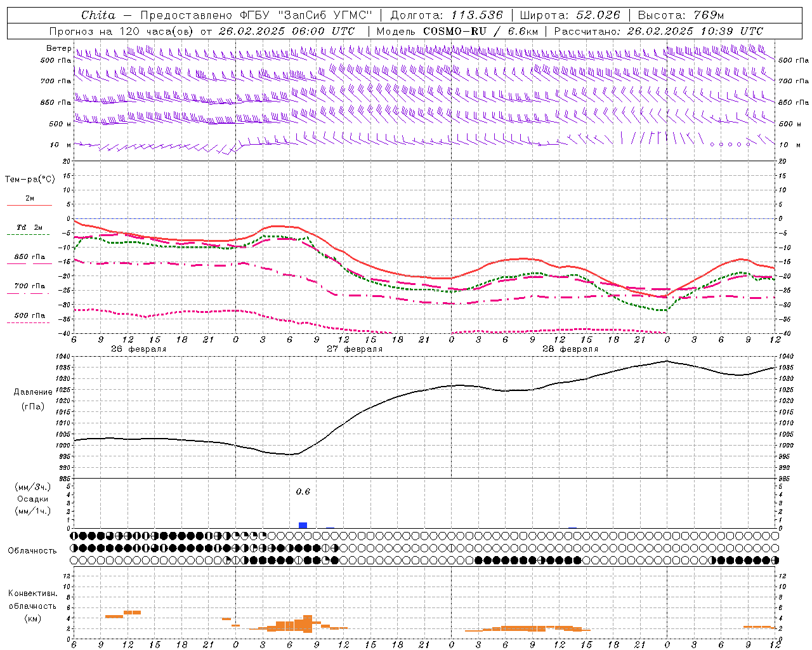
Task: Click the right-side "850 гПа" wind level label
Action: point(794,102)
